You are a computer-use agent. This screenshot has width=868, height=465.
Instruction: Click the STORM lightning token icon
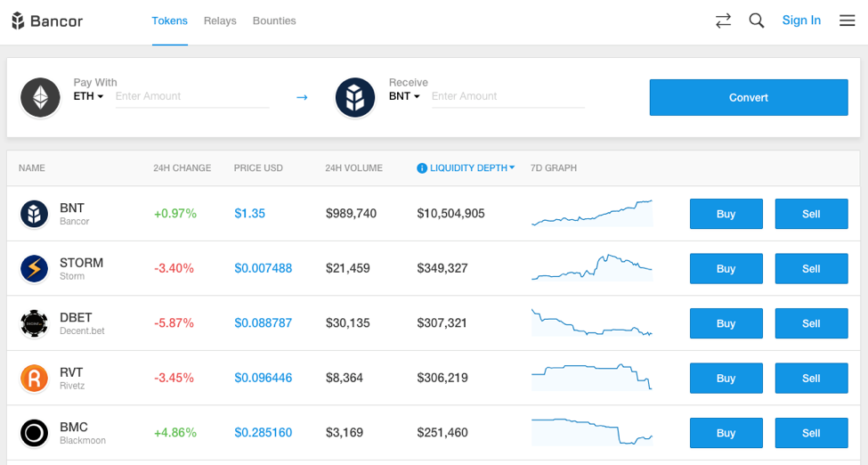tap(35, 269)
